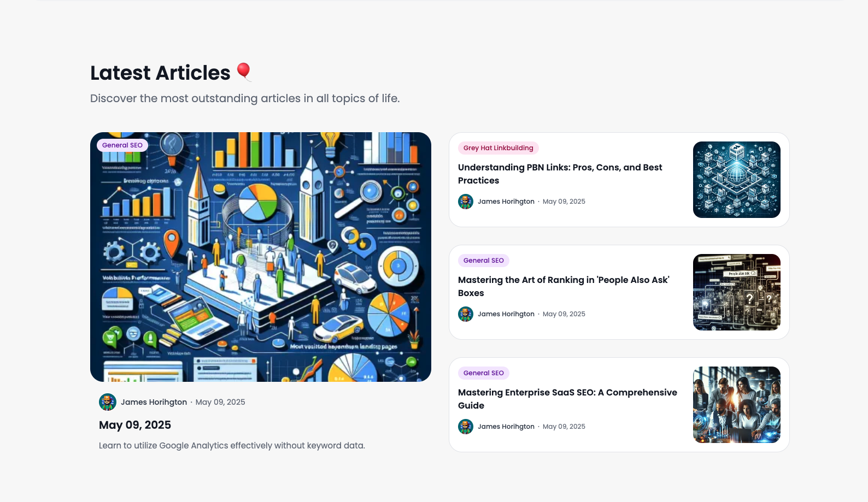Select the Grey Hat Linkbuilding category tag
Image resolution: width=868 pixels, height=502 pixels.
(498, 148)
